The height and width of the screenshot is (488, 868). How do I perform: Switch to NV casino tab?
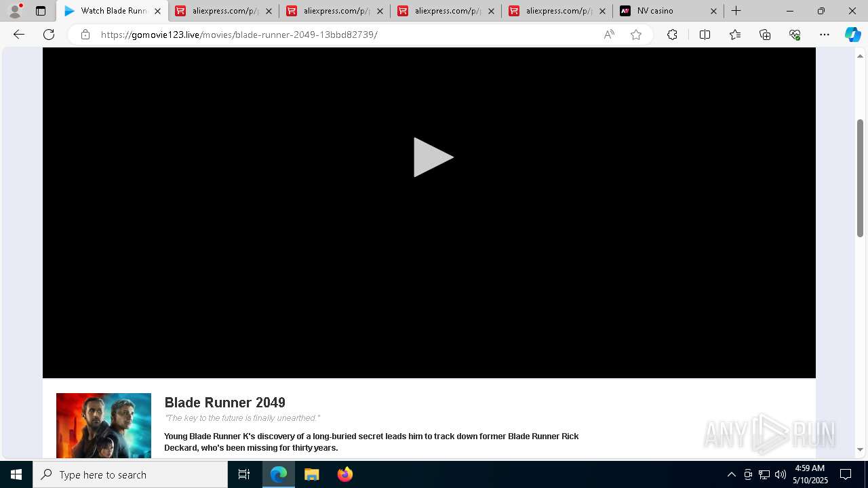pyautogui.click(x=669, y=11)
